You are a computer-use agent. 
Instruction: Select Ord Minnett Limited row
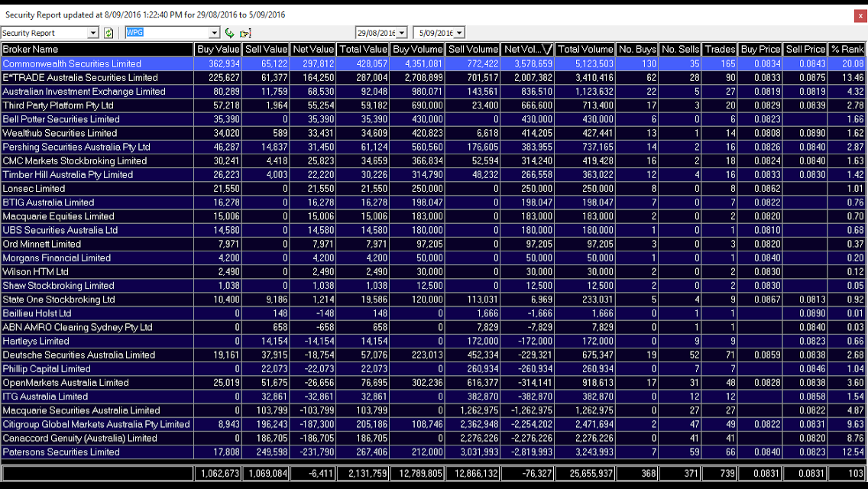point(433,244)
